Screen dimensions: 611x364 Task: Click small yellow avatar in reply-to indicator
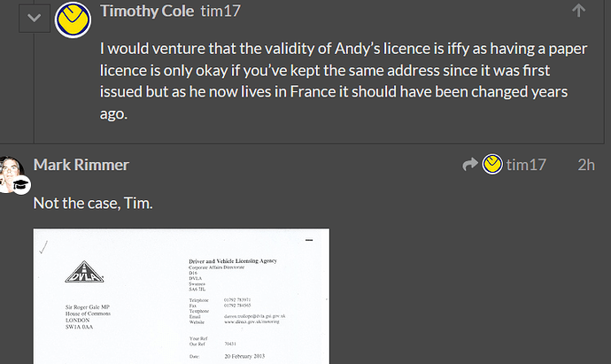tap(492, 165)
